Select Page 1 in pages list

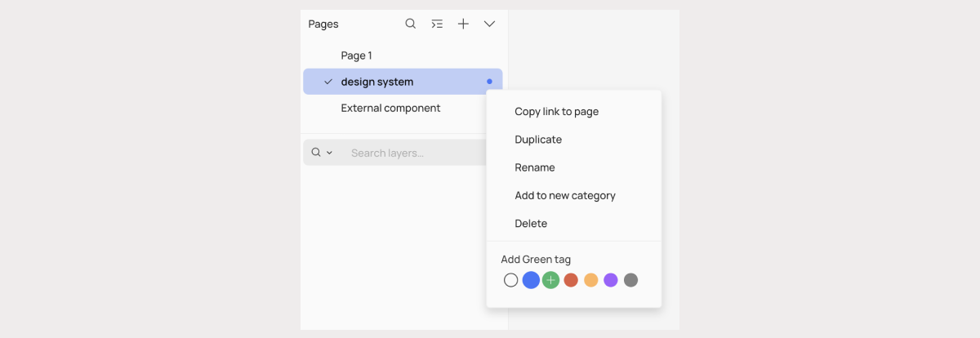click(x=356, y=56)
